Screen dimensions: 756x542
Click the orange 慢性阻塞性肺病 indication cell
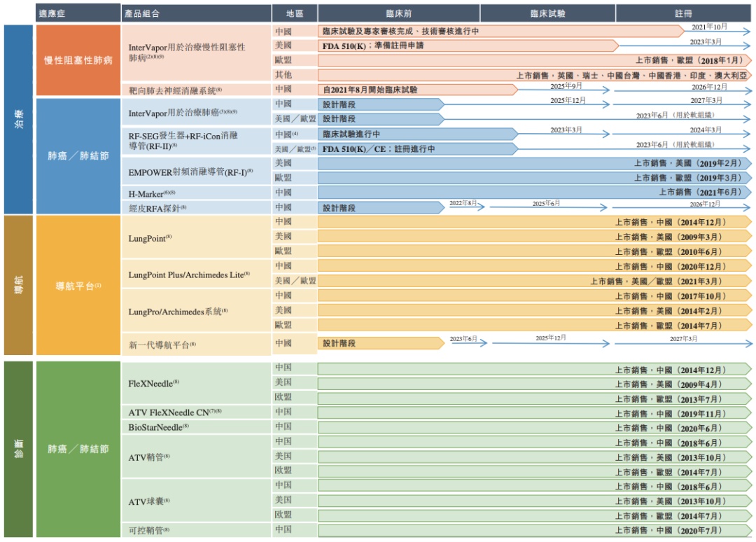pos(78,60)
